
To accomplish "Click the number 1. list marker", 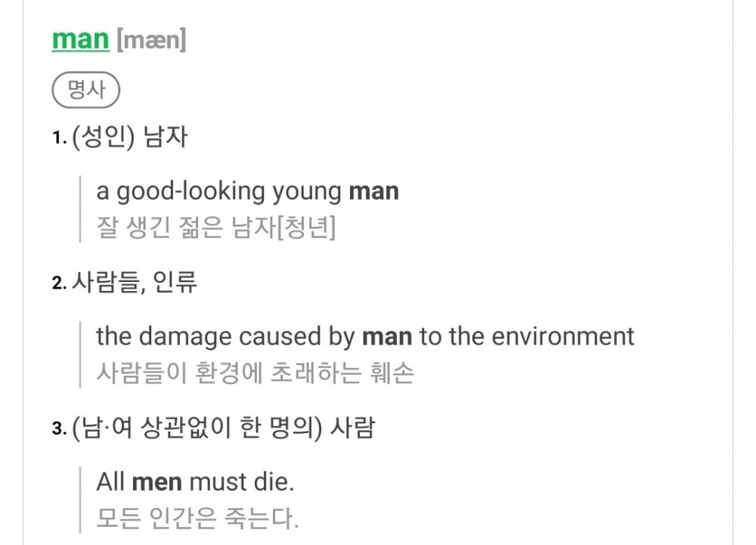I will point(59,138).
